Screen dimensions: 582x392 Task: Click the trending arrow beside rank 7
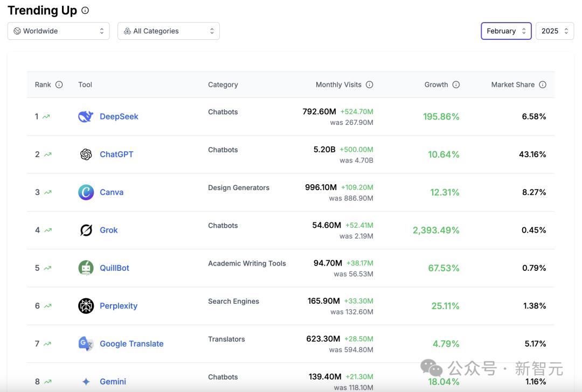[x=47, y=344]
